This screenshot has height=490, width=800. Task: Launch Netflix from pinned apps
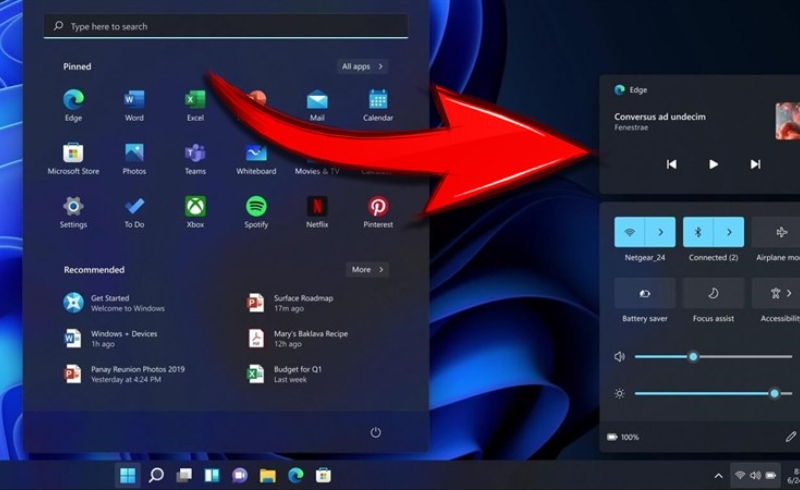click(317, 212)
